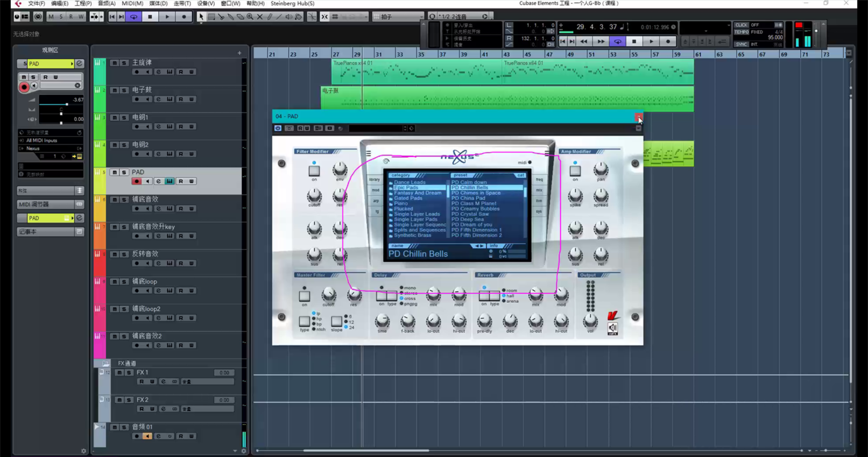Toggle cycle loop on transport panel
The height and width of the screenshot is (457, 868).
point(617,42)
